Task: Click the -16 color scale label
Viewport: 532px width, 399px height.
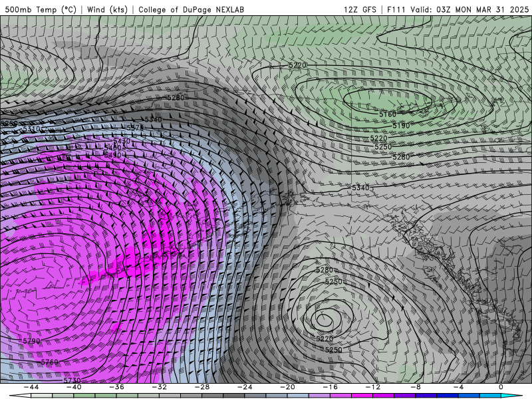Action: [330, 387]
